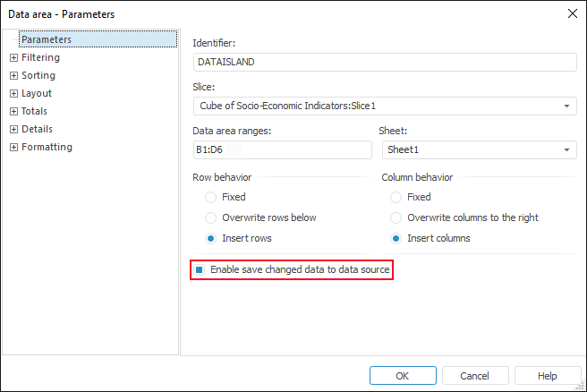
Task: Select the Parameters tree item
Action: click(47, 39)
